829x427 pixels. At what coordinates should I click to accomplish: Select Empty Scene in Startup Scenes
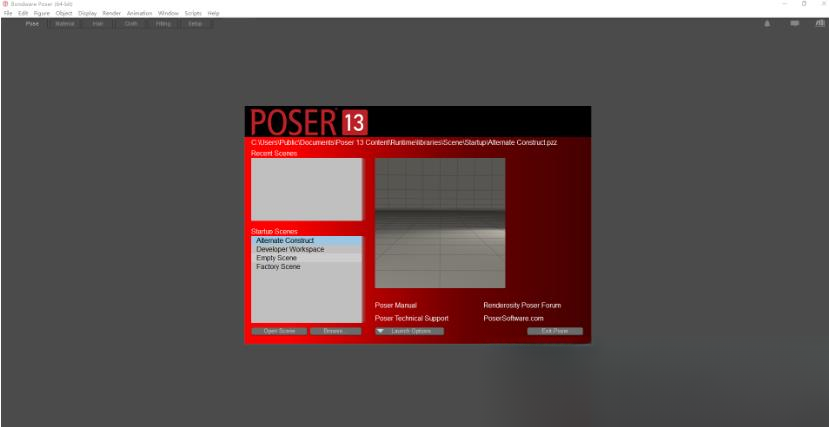coord(307,258)
